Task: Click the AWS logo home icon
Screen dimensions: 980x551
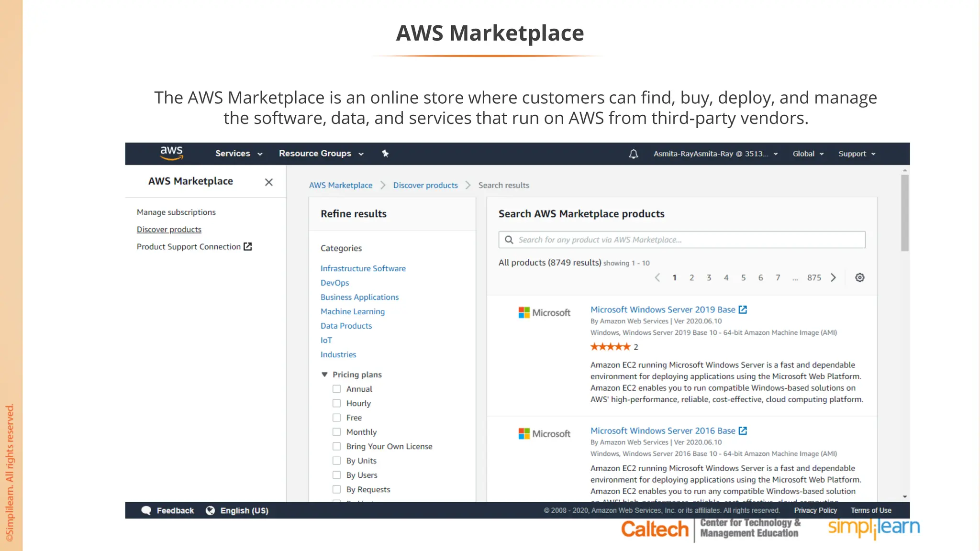Action: 171,153
